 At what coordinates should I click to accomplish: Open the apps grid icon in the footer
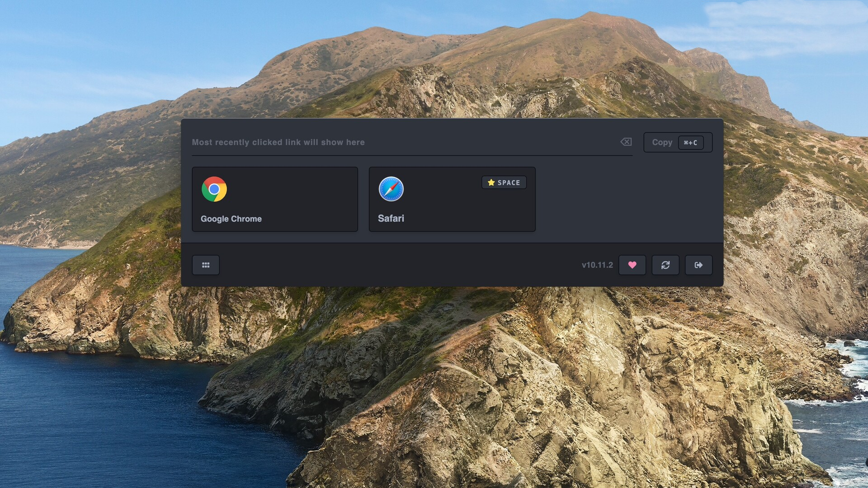(x=206, y=265)
